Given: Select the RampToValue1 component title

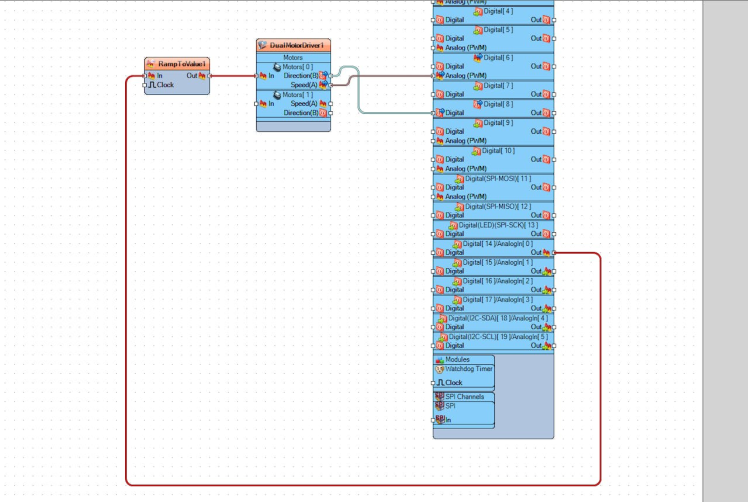Looking at the screenshot, I should pyautogui.click(x=182, y=64).
